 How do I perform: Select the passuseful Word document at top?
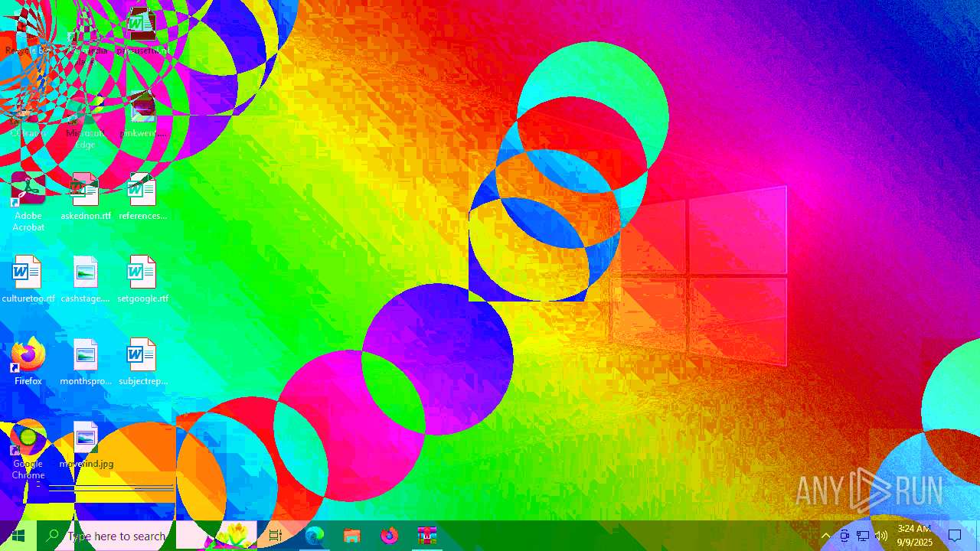click(142, 31)
